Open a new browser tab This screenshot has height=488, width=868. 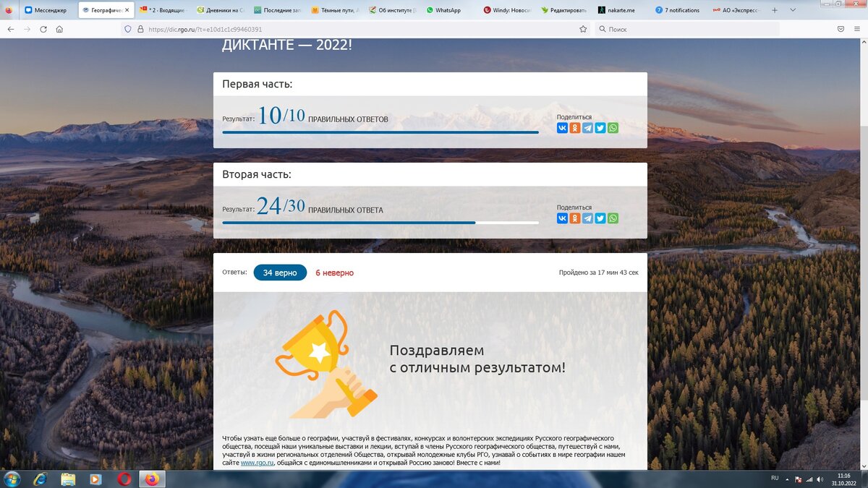click(775, 10)
